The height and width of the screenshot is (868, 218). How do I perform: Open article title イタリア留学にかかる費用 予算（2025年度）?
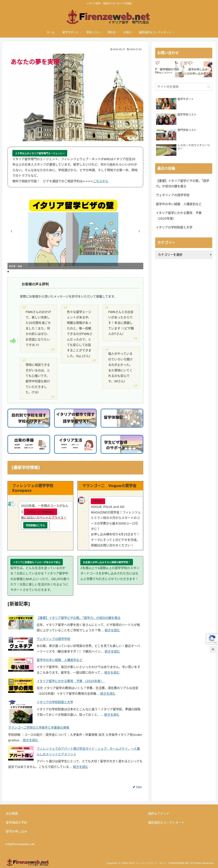click(x=71, y=681)
